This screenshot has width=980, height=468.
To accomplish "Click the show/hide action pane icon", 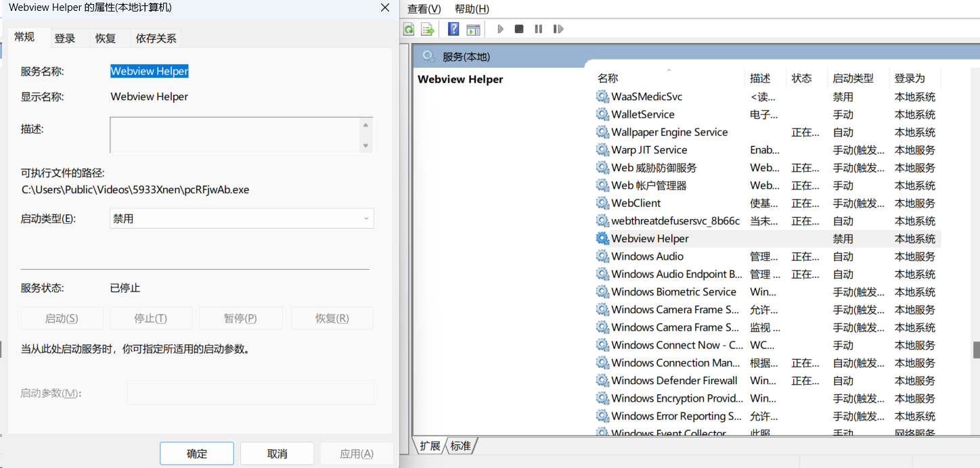I will pyautogui.click(x=473, y=29).
